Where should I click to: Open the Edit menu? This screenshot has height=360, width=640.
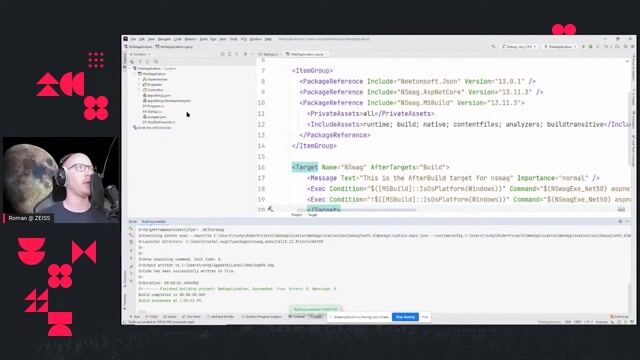[x=142, y=39]
